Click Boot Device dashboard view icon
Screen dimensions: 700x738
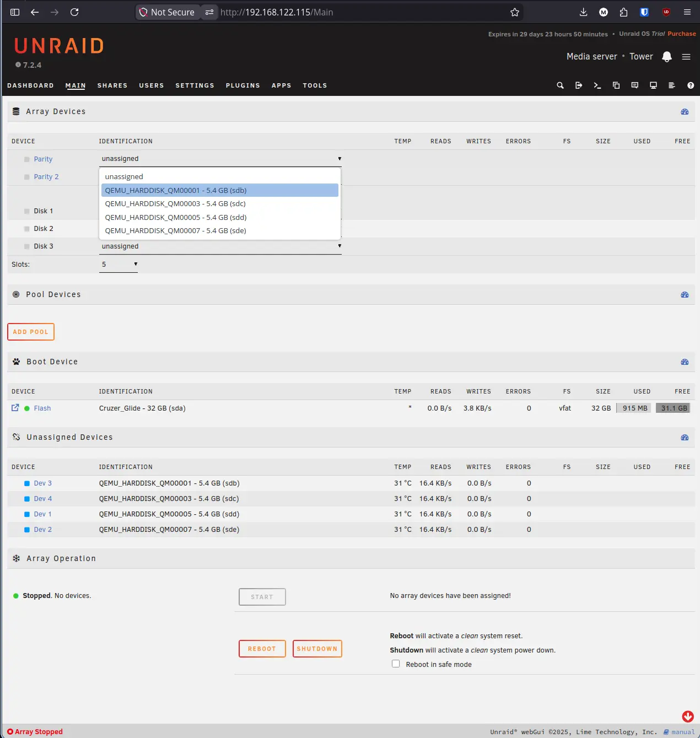[x=685, y=362]
